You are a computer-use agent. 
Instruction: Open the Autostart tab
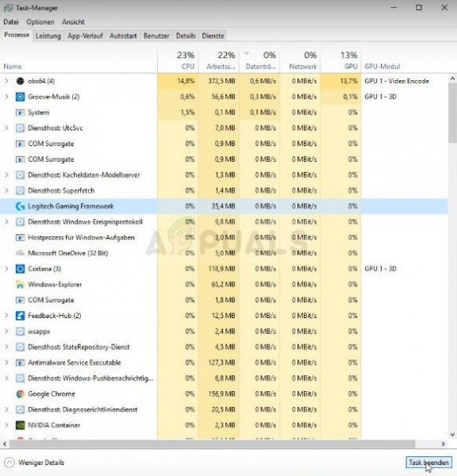point(123,36)
